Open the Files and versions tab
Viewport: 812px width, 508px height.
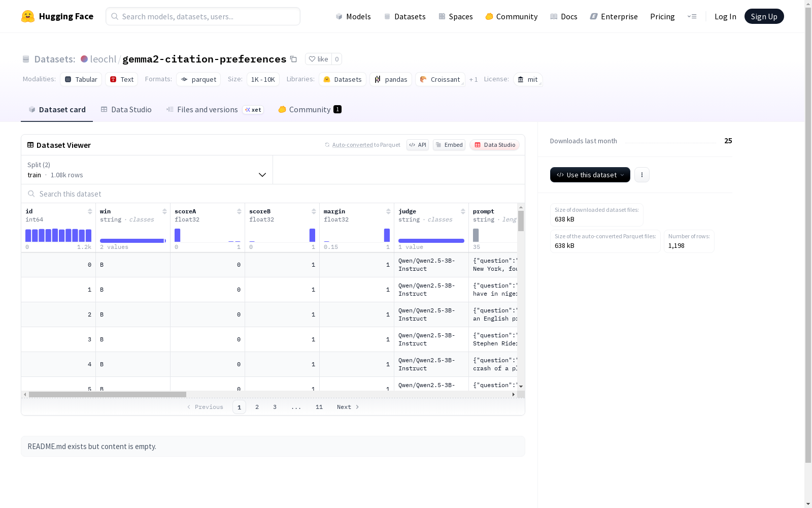tap(215, 110)
